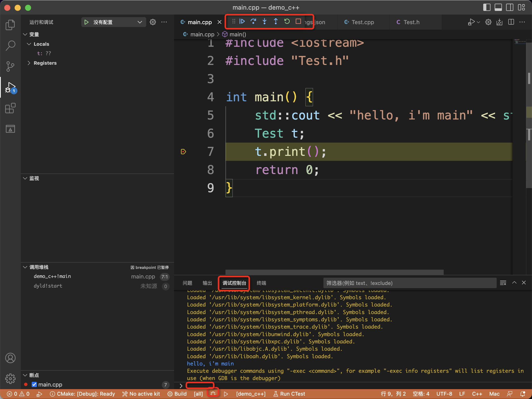Clear the debug console output
Screen dimensions: 532x399
pyautogui.click(x=503, y=283)
